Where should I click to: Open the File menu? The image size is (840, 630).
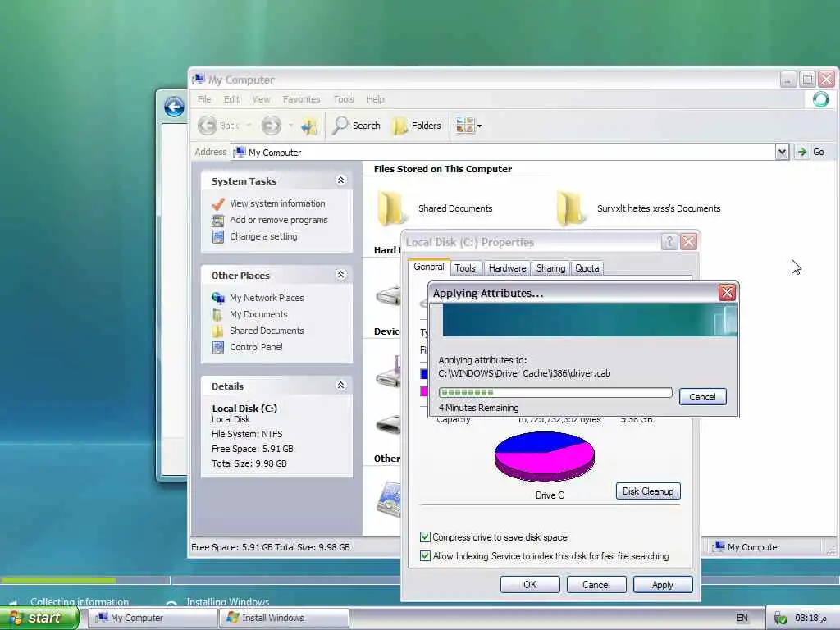pyautogui.click(x=204, y=99)
